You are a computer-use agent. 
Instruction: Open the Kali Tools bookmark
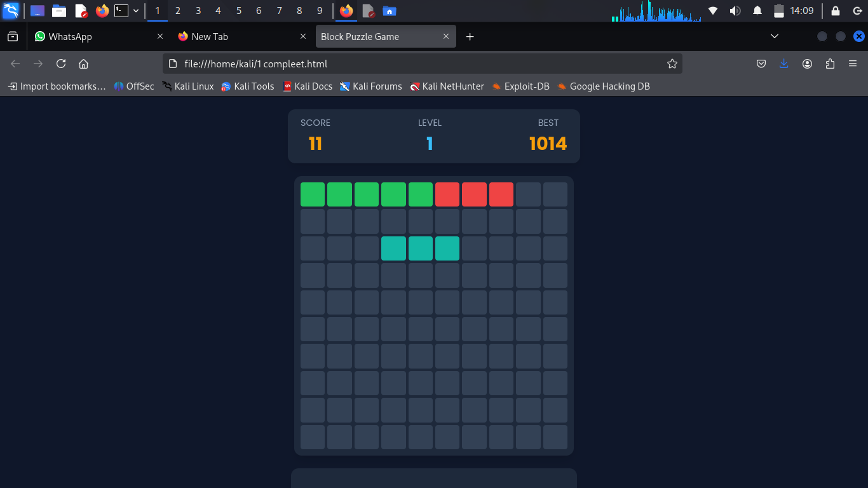[247, 86]
